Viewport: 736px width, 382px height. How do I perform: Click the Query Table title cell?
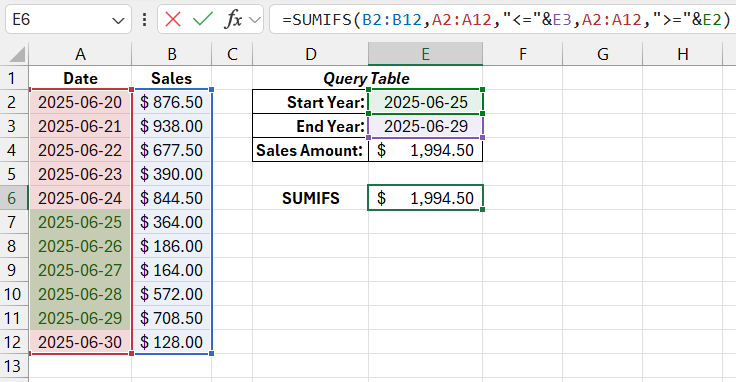[x=367, y=78]
